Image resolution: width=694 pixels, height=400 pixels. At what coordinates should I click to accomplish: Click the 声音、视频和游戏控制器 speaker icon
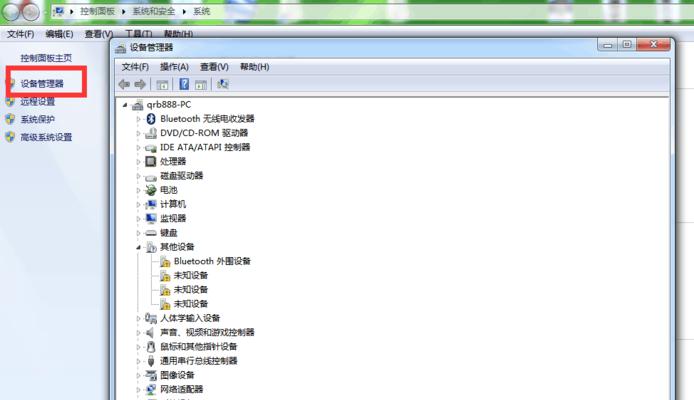[x=150, y=332]
